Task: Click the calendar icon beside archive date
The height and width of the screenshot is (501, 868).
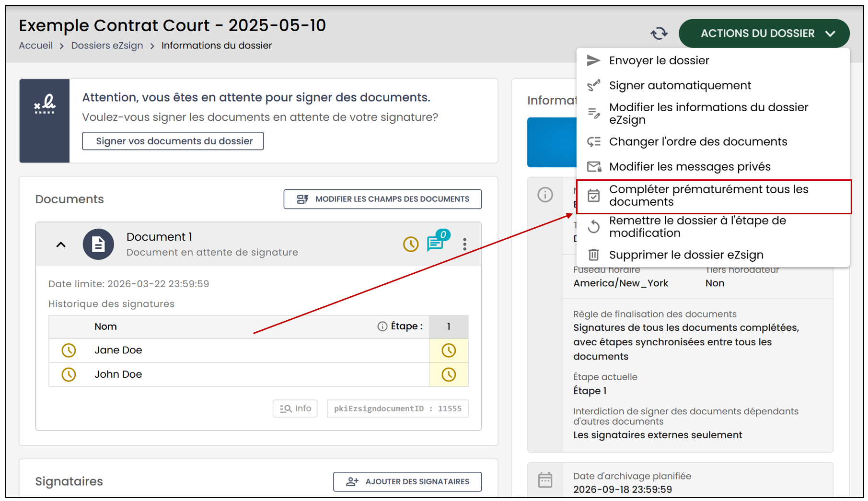Action: pyautogui.click(x=545, y=480)
